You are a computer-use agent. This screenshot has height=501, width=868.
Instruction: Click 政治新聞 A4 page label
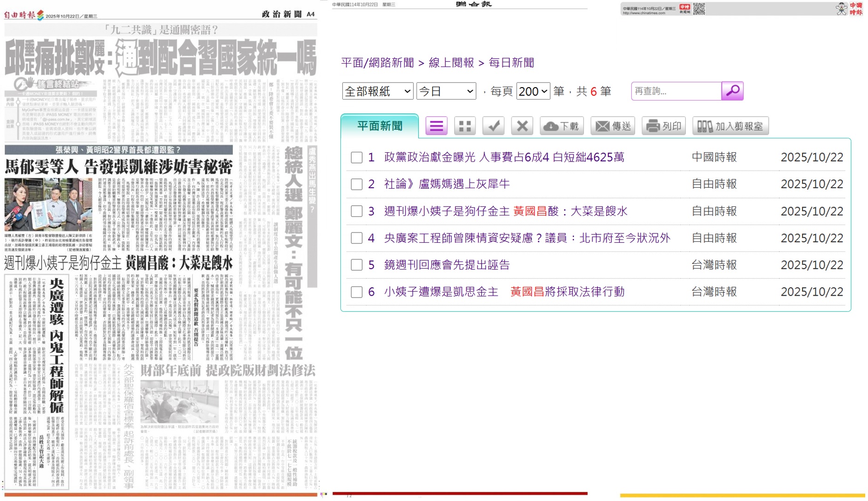tap(288, 14)
